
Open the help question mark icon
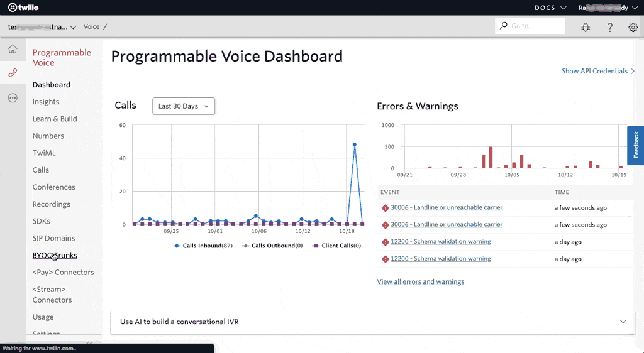609,27
